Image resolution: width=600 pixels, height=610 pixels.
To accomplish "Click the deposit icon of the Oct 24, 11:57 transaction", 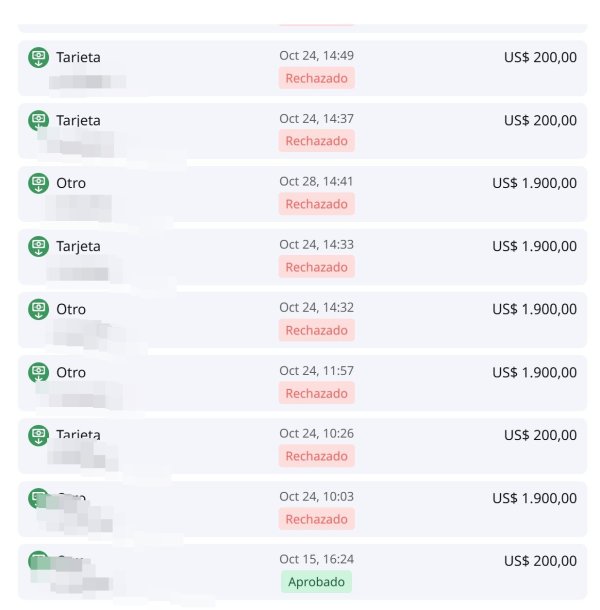I will point(38,372).
